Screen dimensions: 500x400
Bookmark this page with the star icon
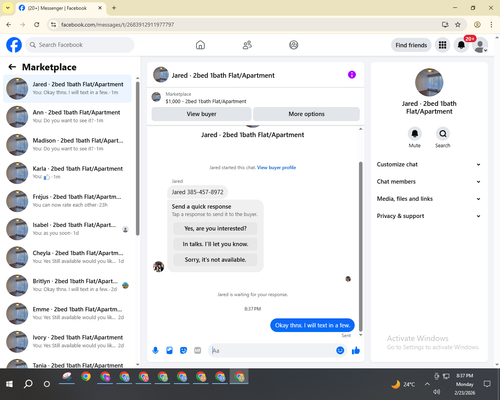tap(458, 24)
